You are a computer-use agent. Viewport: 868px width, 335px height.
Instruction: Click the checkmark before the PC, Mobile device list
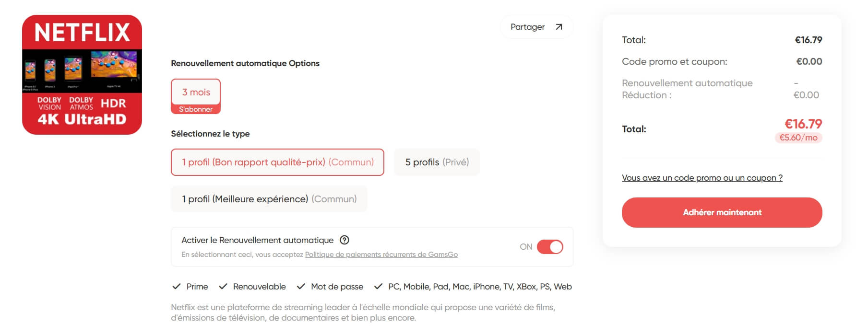pos(378,287)
